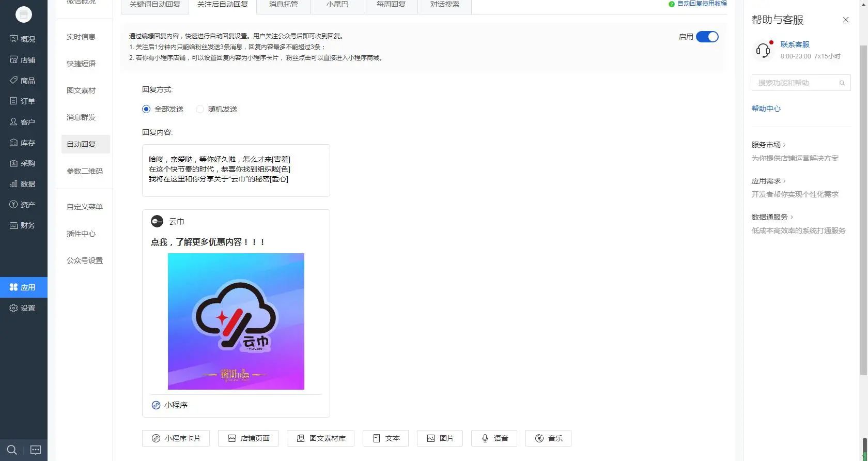Image resolution: width=868 pixels, height=461 pixels.
Task: Click card title 点我，了解更多优惠内容
Action: point(208,242)
